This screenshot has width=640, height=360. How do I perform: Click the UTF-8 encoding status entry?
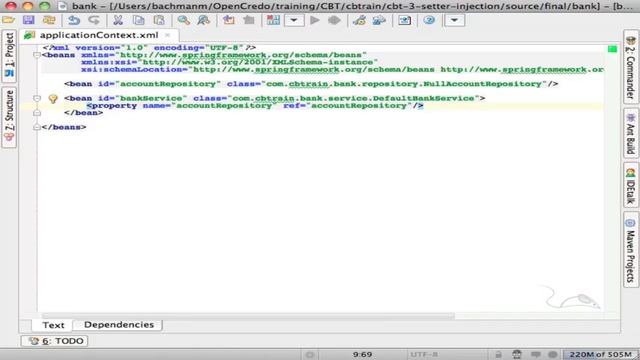[424, 354]
